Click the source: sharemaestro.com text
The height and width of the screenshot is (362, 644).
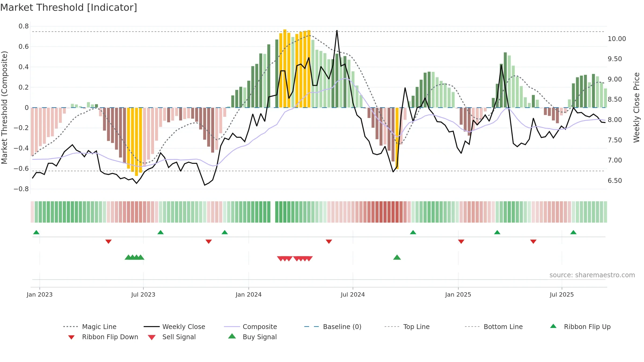592,275
